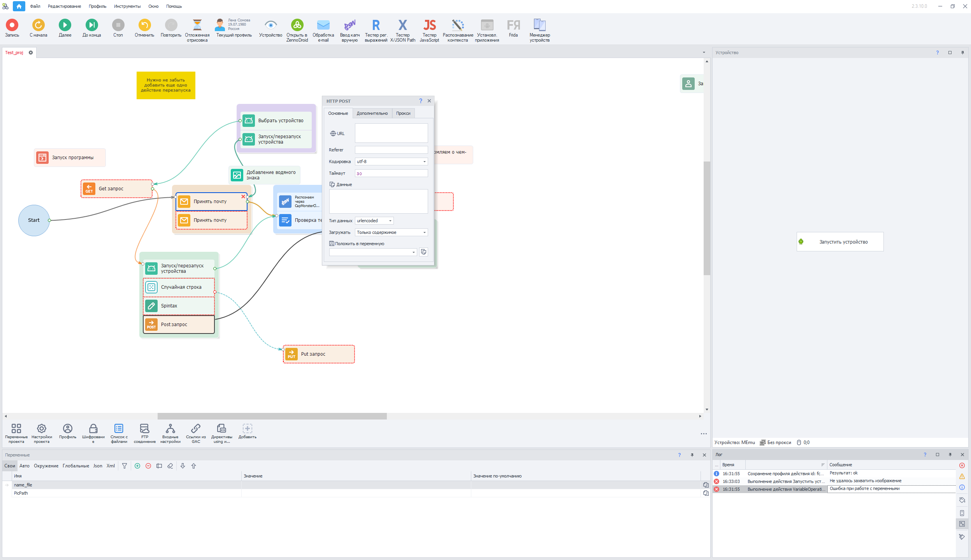This screenshot has width=971, height=560.
Task: Open the X/JSON Path tester
Action: coord(402,25)
